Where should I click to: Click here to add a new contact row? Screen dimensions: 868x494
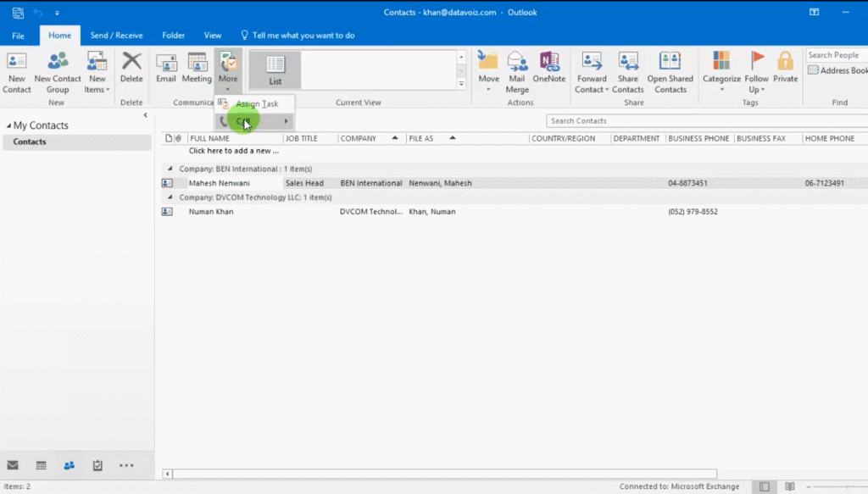[234, 151]
